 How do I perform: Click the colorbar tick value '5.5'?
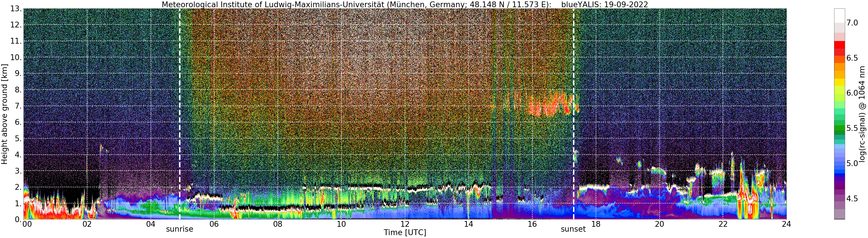point(852,128)
